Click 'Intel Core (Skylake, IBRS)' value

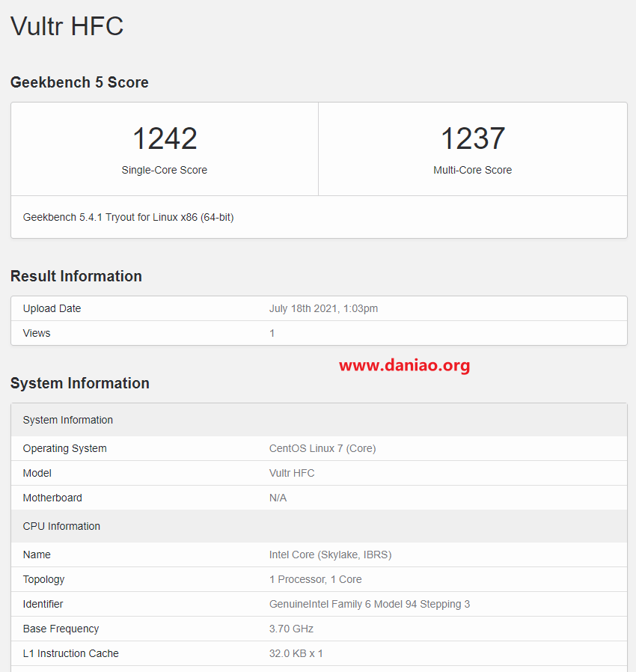(330, 555)
